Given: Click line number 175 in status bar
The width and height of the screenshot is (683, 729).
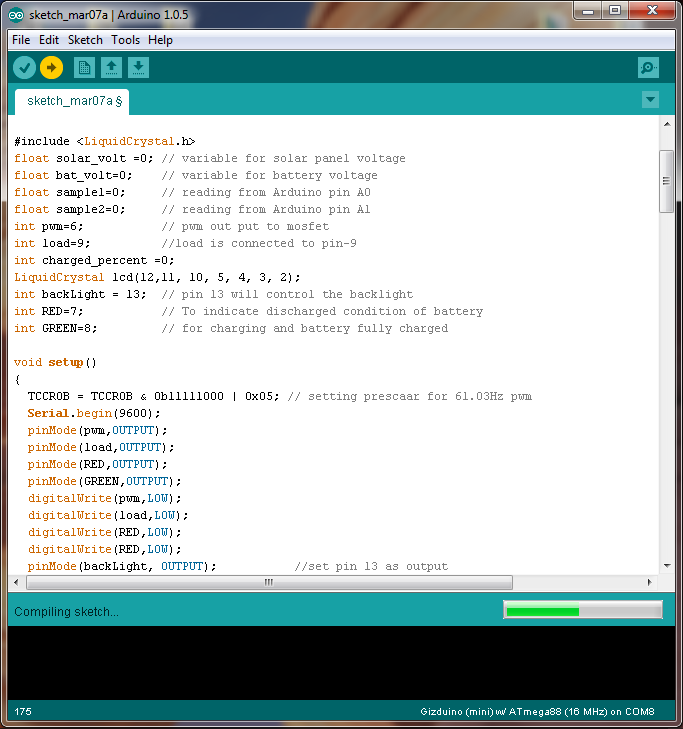Looking at the screenshot, I should (23, 711).
